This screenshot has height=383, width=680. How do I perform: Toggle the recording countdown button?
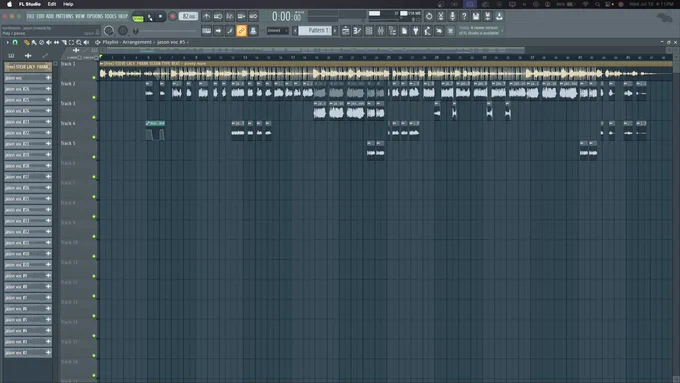(230, 16)
